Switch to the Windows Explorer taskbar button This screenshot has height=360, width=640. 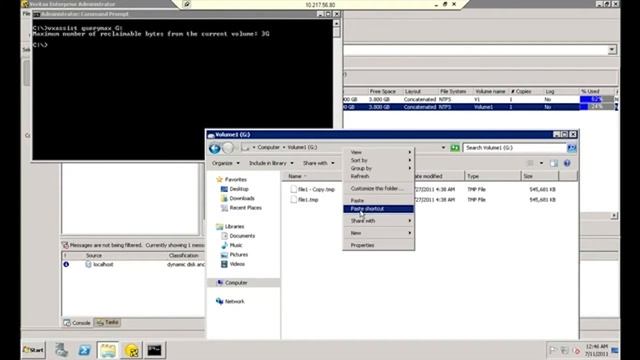pyautogui.click(x=108, y=350)
